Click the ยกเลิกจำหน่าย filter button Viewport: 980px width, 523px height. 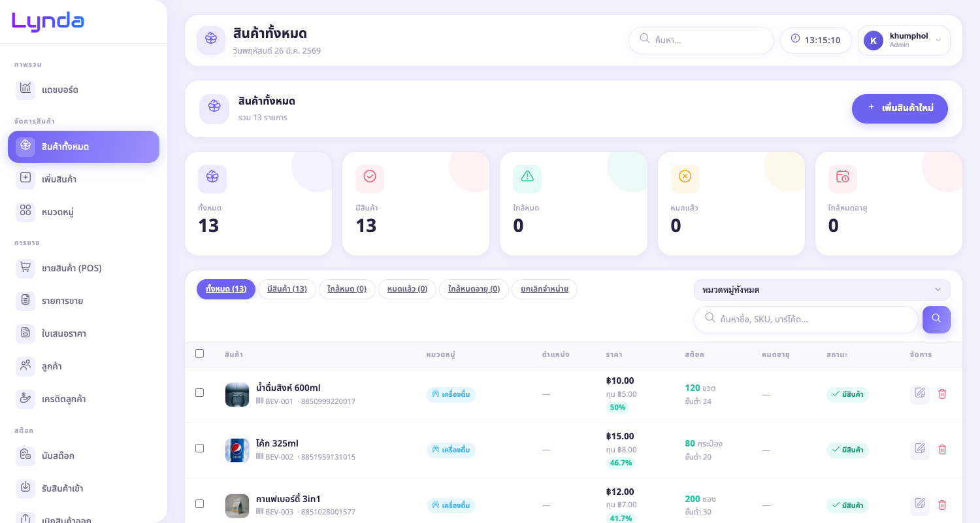point(544,289)
